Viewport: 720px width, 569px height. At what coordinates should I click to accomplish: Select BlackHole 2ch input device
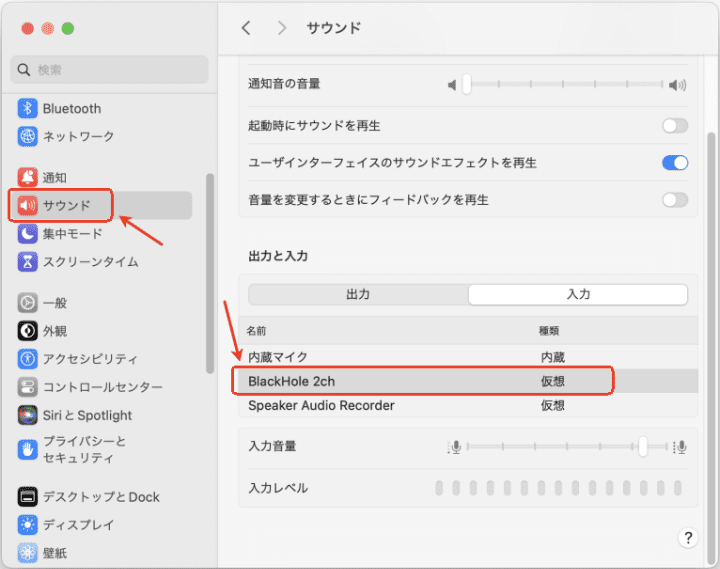coord(468,381)
